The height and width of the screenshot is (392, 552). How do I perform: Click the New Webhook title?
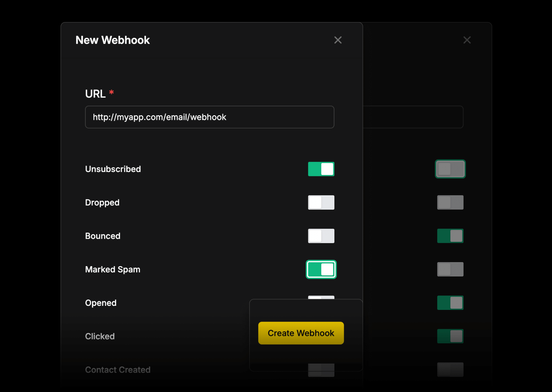coord(113,40)
